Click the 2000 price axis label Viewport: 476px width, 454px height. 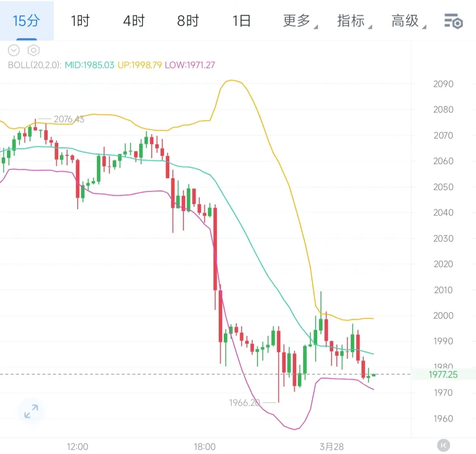(x=443, y=315)
